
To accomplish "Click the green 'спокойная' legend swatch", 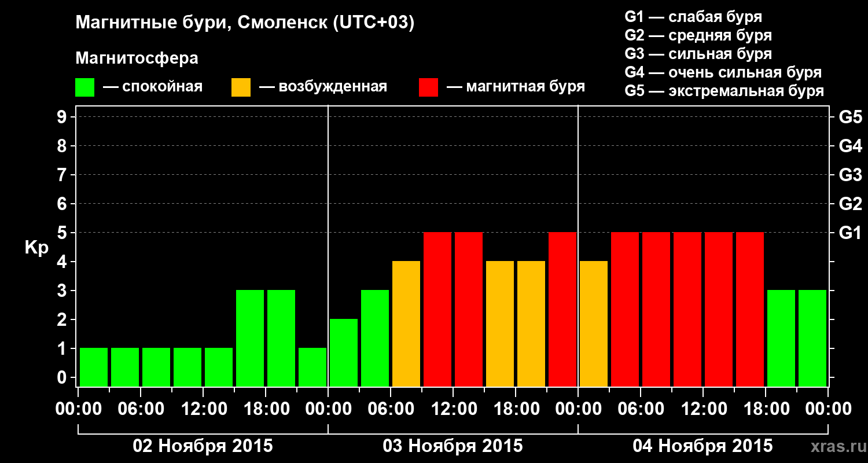I will click(84, 87).
